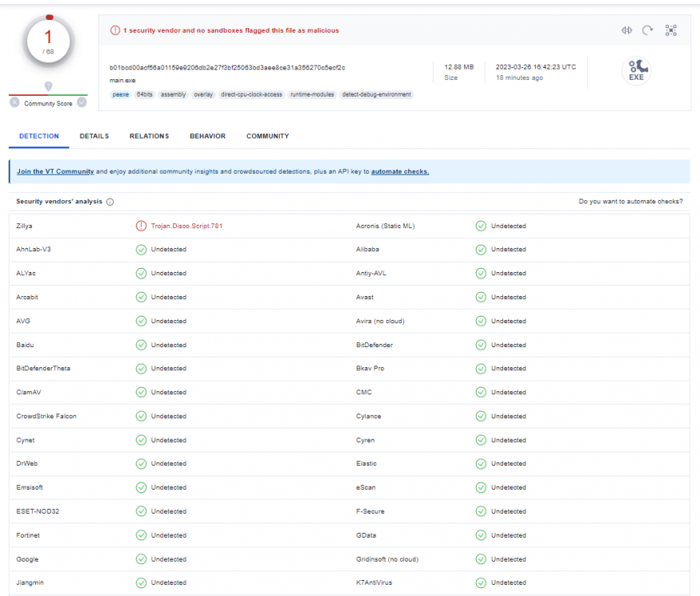
Task: Click the assembly tag
Action: [x=173, y=94]
